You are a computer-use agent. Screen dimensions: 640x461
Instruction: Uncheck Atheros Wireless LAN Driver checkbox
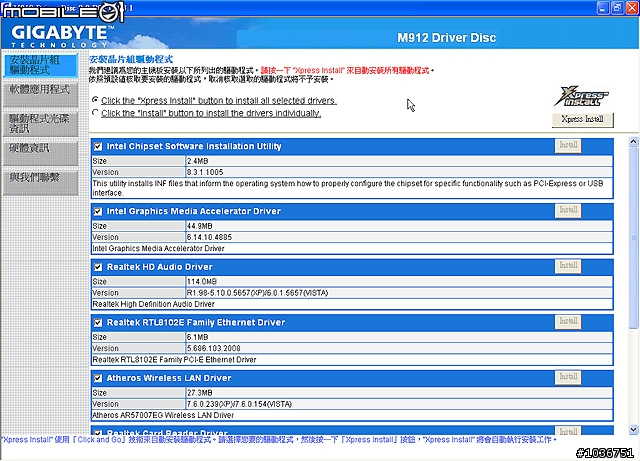[98, 378]
